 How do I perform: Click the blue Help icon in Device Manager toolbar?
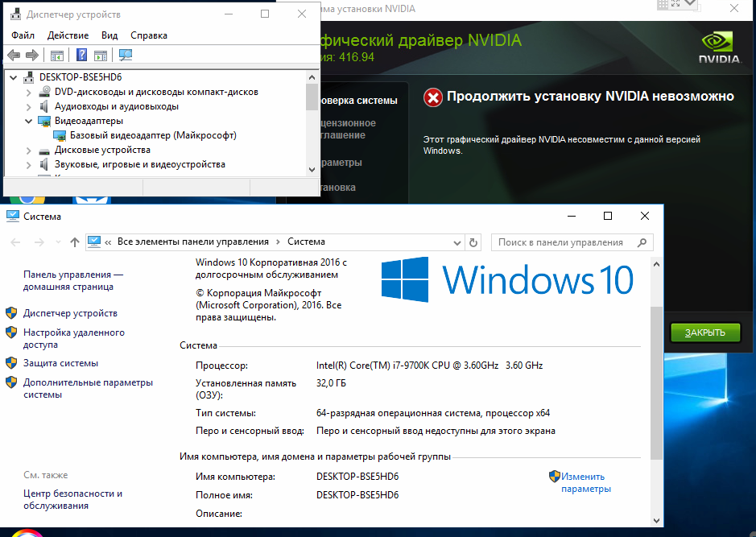click(81, 55)
